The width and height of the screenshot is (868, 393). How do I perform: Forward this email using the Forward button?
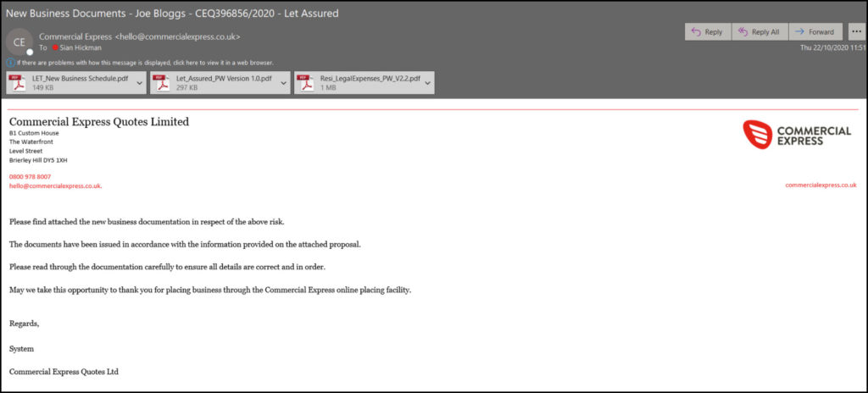coord(814,32)
